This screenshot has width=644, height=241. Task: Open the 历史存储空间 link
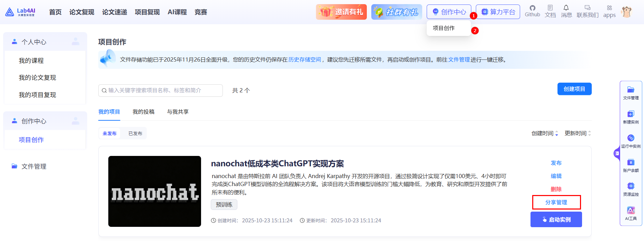[305, 60]
